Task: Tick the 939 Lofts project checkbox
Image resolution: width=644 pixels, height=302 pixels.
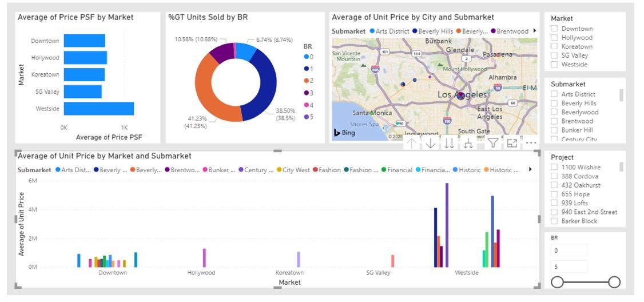Action: pos(554,203)
